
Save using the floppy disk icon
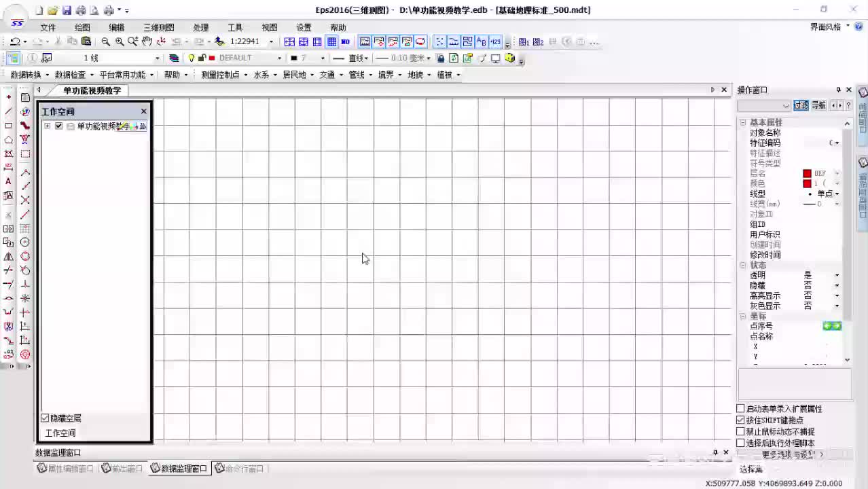[x=67, y=10]
